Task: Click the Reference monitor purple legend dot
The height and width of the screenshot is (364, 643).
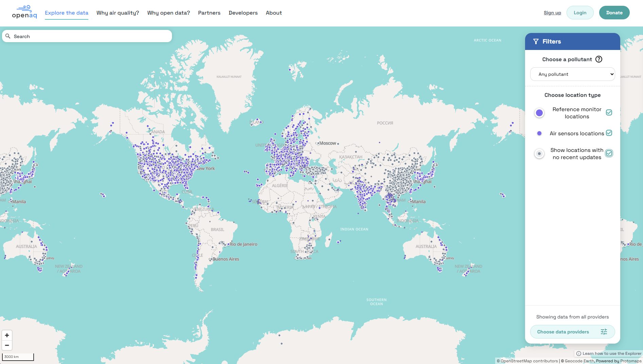Action: coord(539,112)
